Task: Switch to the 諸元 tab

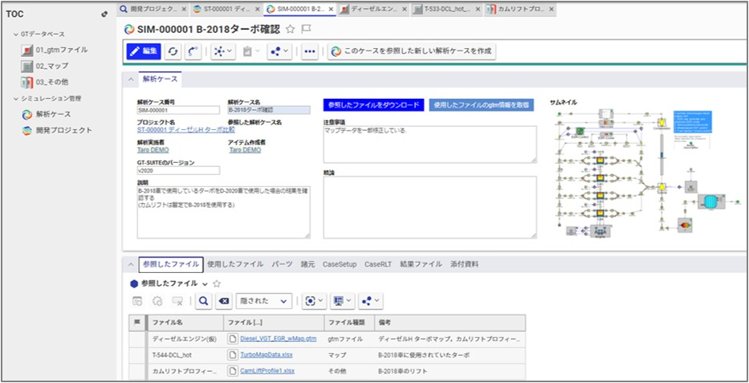Action: point(308,264)
